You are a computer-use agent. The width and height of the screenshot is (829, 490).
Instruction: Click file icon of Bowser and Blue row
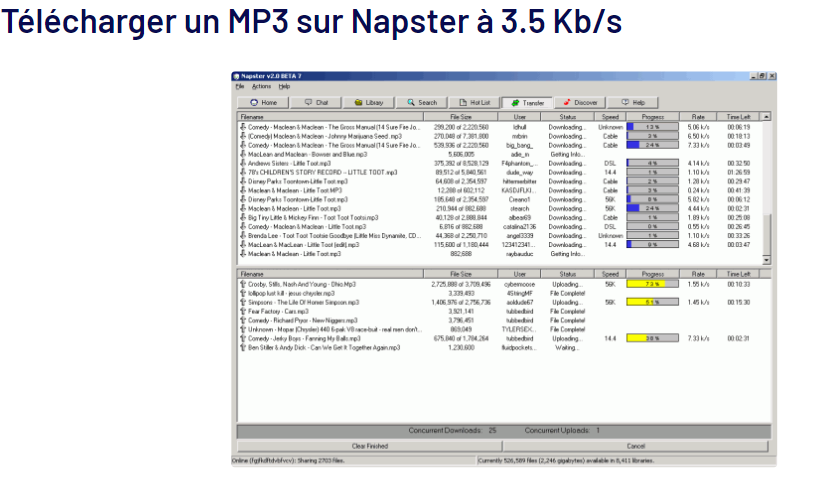point(243,154)
